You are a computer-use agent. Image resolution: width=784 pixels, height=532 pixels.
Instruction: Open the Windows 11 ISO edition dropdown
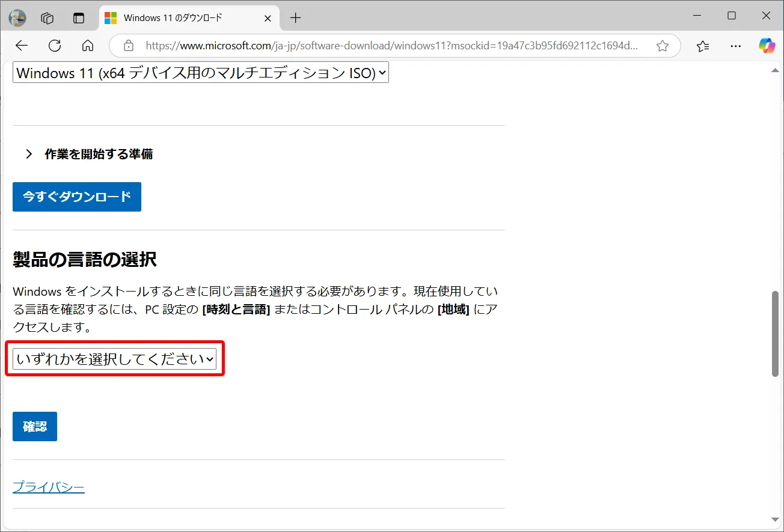coord(201,73)
